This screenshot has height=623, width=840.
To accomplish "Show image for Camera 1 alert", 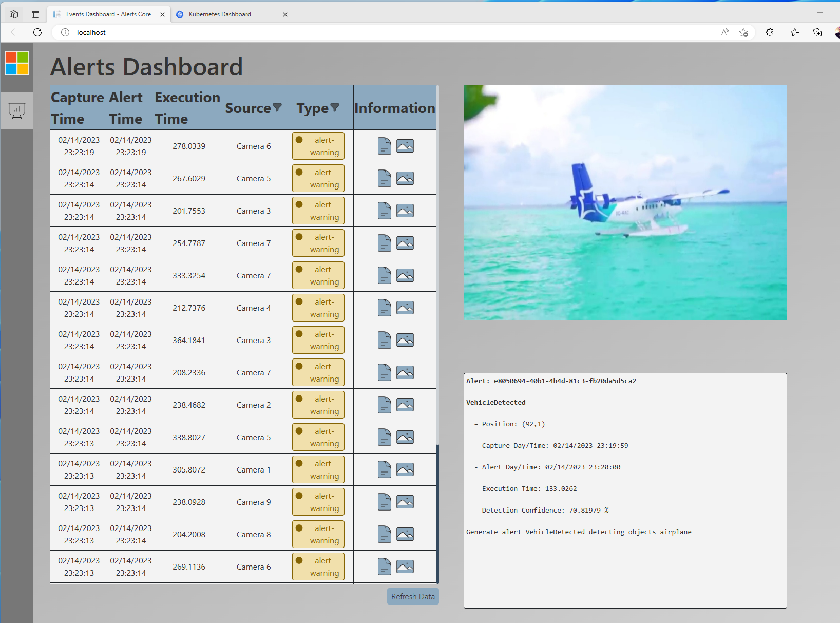I will 405,470.
